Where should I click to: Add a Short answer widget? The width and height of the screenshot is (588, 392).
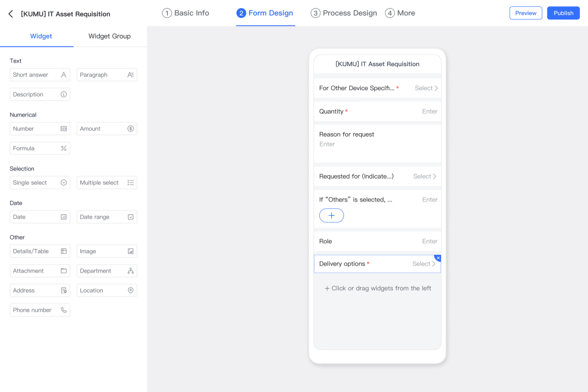40,75
